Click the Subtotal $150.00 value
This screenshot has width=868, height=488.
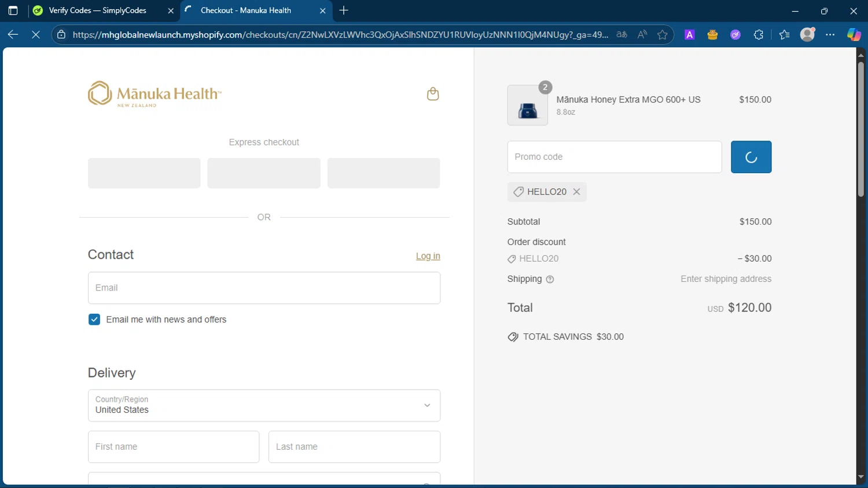pyautogui.click(x=755, y=222)
